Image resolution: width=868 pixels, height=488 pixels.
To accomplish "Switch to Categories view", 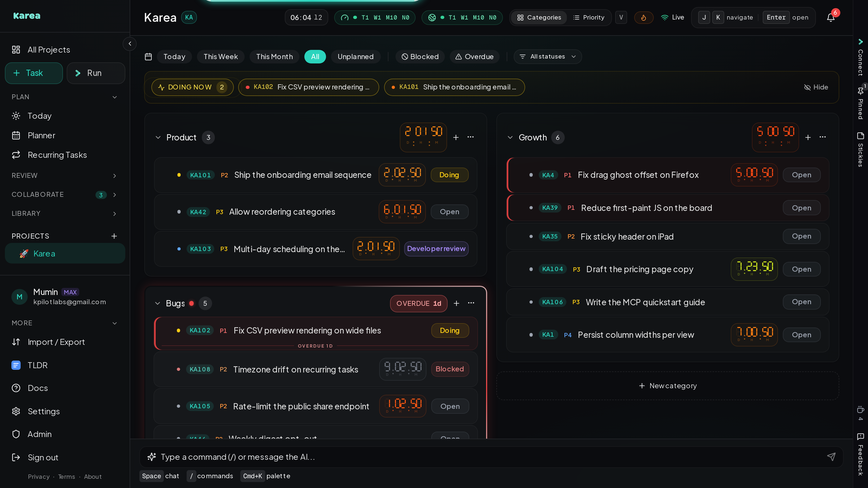I will click(539, 18).
